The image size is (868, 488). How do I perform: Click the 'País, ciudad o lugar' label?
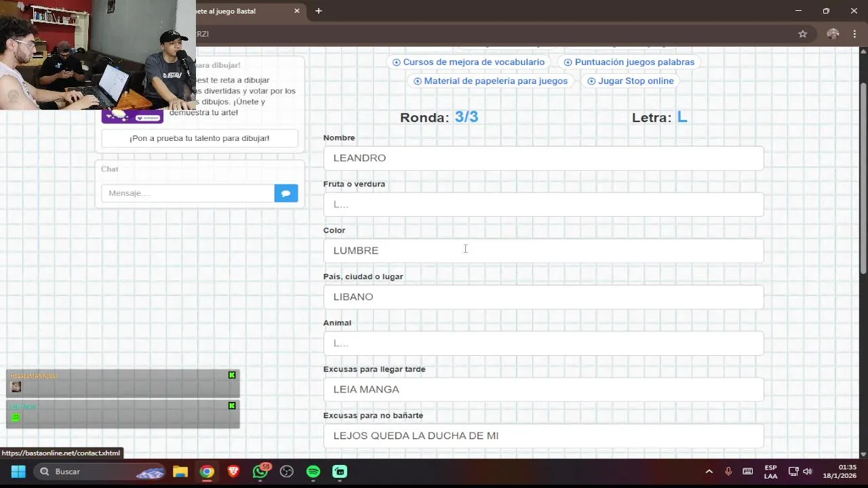pyautogui.click(x=363, y=277)
